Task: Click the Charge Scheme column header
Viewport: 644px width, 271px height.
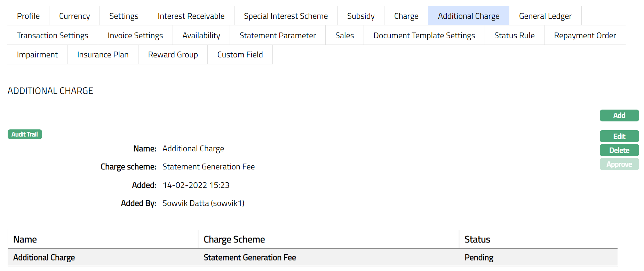Action: pyautogui.click(x=234, y=239)
